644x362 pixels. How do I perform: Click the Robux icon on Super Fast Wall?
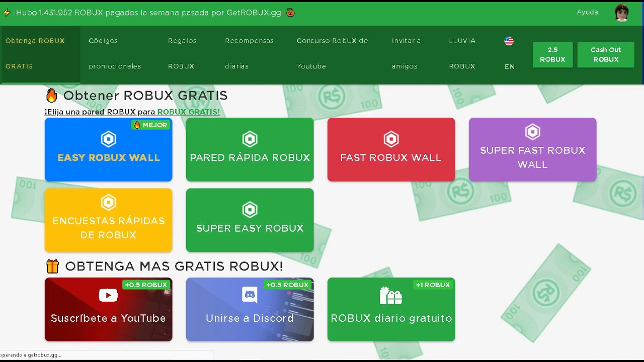click(532, 132)
